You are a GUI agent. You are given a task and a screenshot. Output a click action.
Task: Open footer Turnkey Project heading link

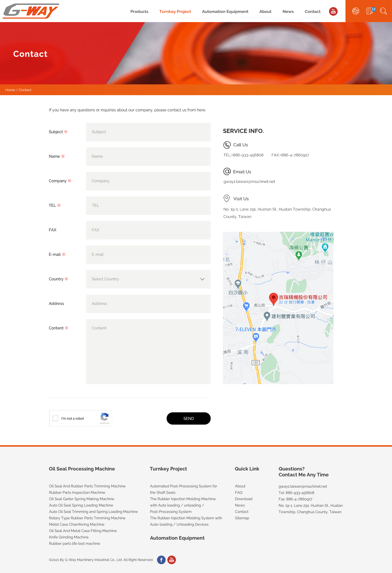(168, 469)
